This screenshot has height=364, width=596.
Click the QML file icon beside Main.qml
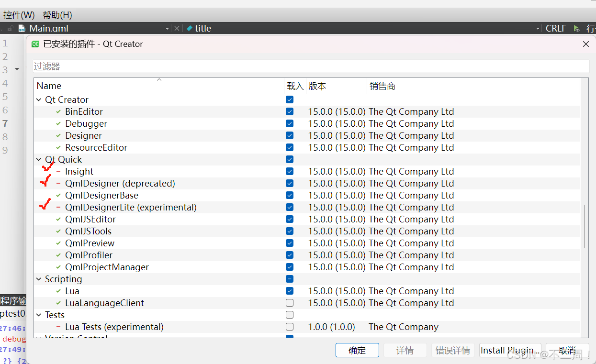22,29
